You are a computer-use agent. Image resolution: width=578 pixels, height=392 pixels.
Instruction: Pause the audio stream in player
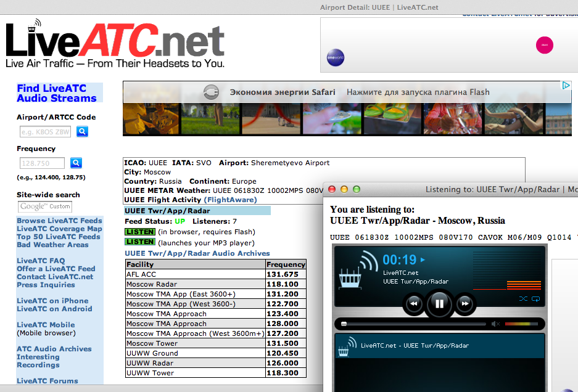point(439,304)
